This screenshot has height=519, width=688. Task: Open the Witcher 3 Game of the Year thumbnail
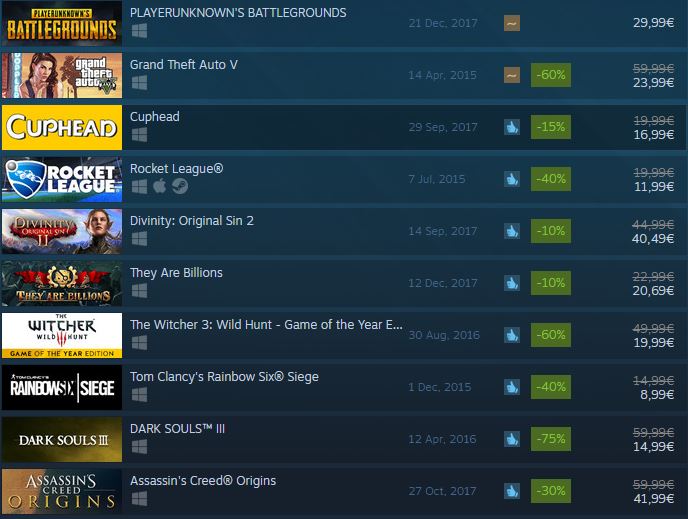[62, 335]
